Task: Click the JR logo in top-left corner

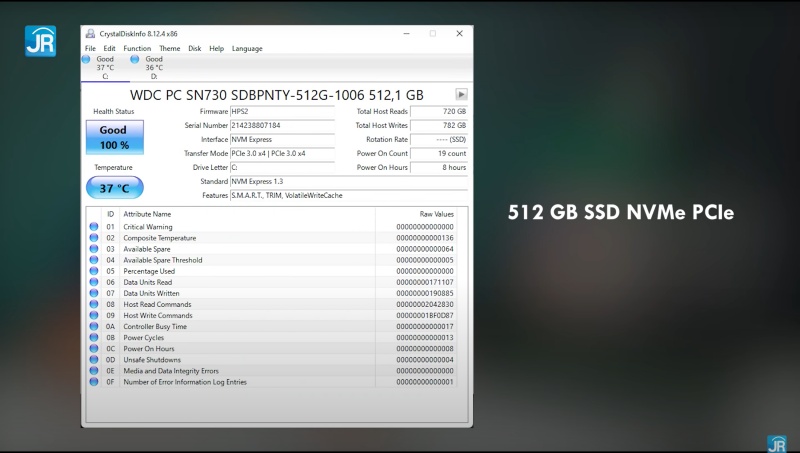Action: [x=39, y=40]
